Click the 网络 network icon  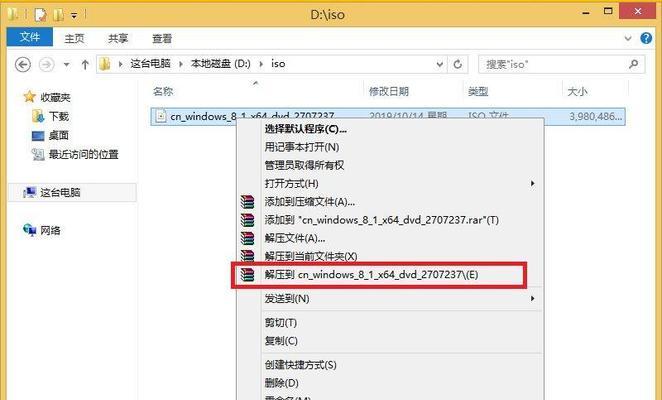[x=30, y=230]
